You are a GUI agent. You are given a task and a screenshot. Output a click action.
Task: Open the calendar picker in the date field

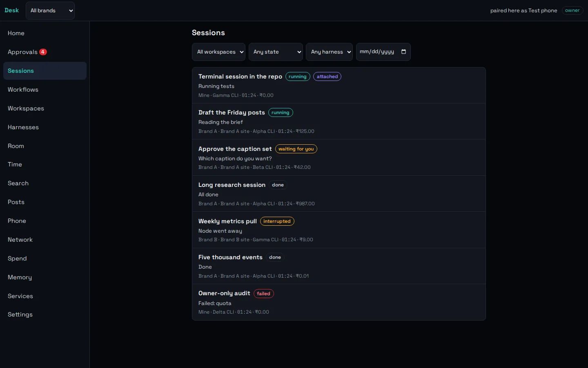(403, 52)
